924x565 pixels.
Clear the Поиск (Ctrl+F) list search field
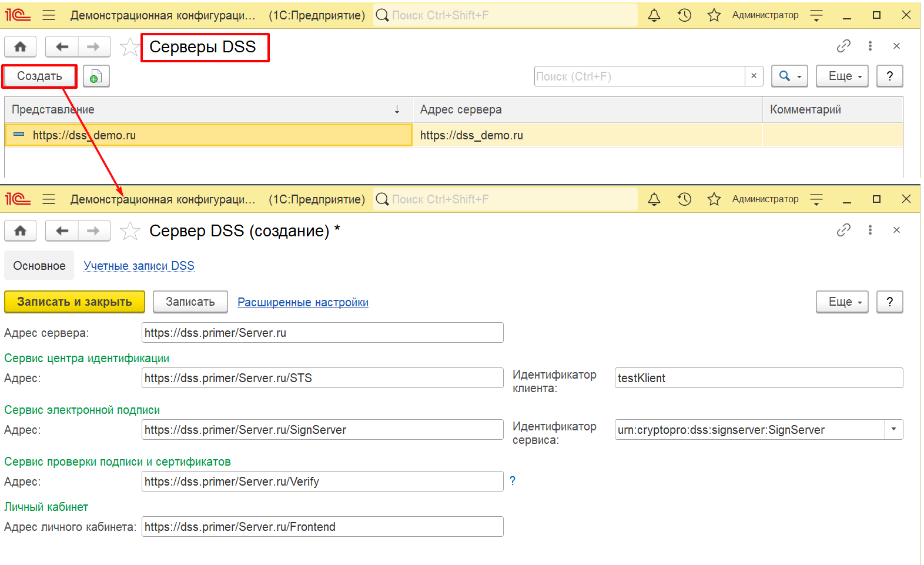click(754, 76)
